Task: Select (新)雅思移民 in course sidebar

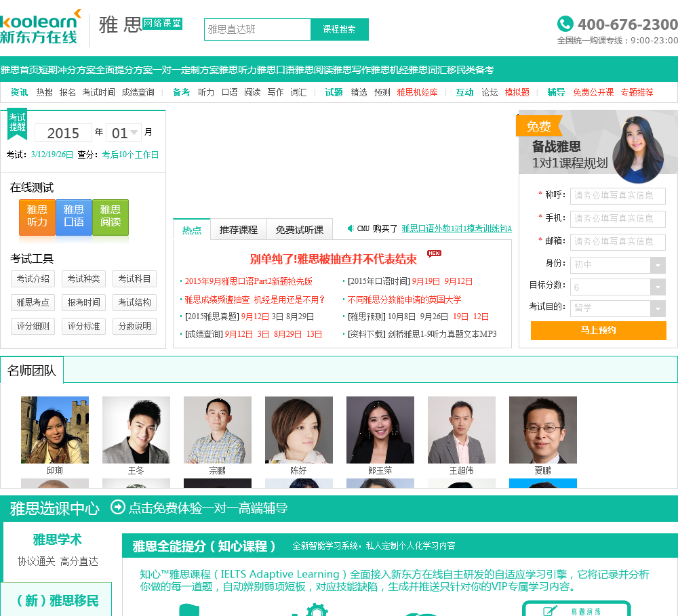Action: [x=57, y=600]
